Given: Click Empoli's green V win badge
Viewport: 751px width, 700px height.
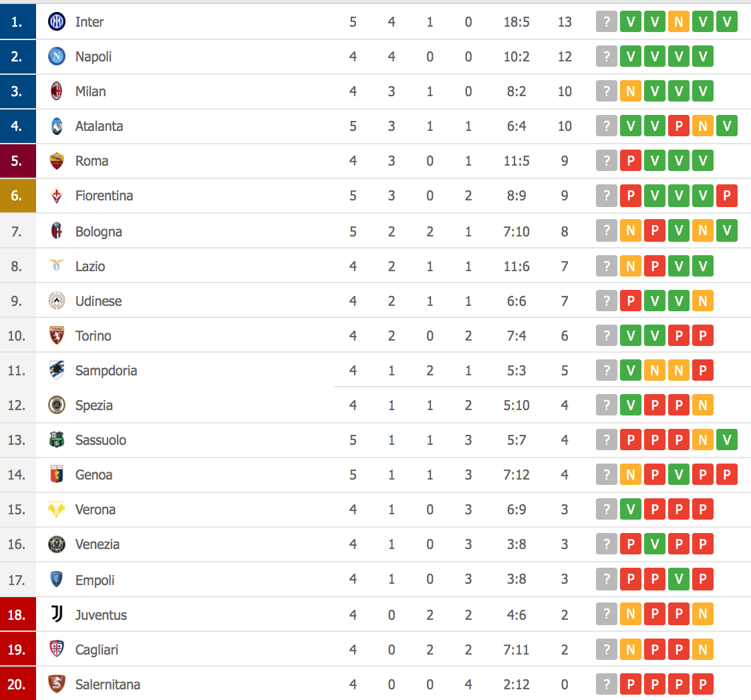Looking at the screenshot, I should point(678,579).
